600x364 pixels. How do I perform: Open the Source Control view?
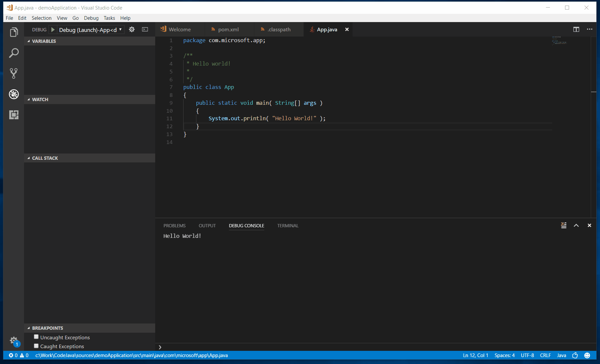[x=14, y=73]
